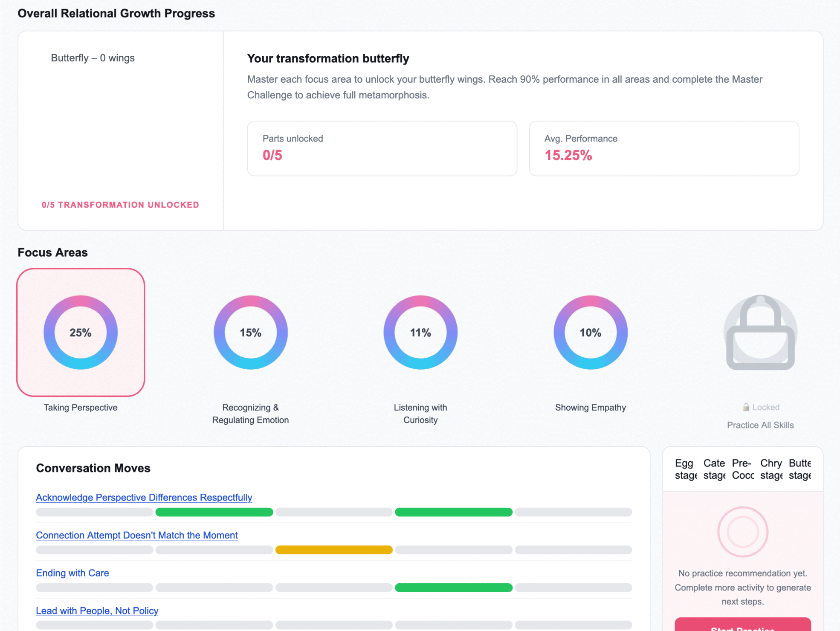Image resolution: width=840 pixels, height=631 pixels.
Task: Click the yellow segment in Connection Attempt bar
Action: click(334, 550)
